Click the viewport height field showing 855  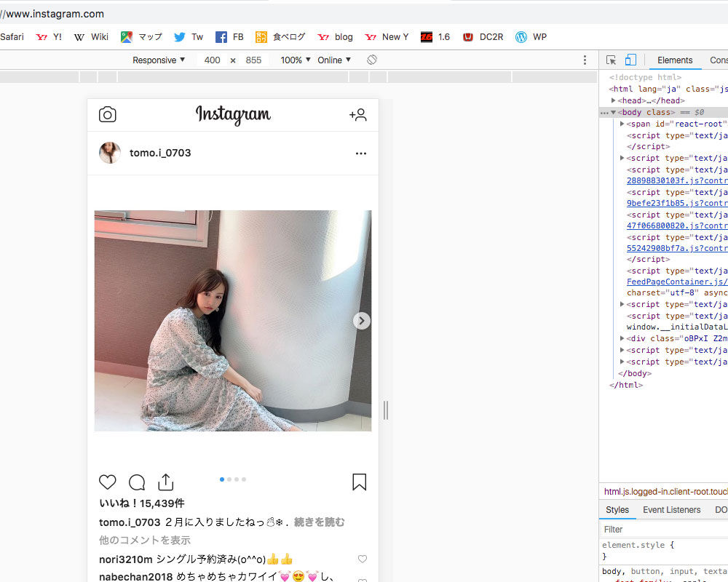coord(253,60)
